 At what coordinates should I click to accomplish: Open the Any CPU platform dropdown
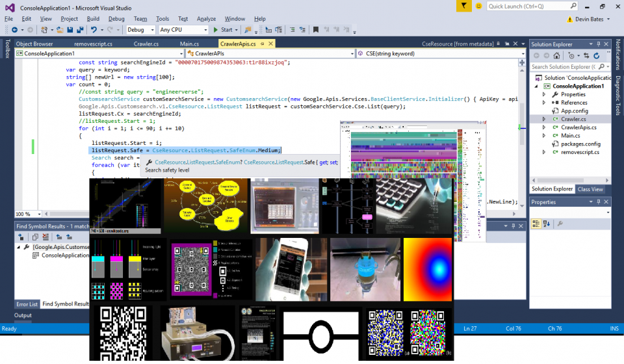point(183,30)
